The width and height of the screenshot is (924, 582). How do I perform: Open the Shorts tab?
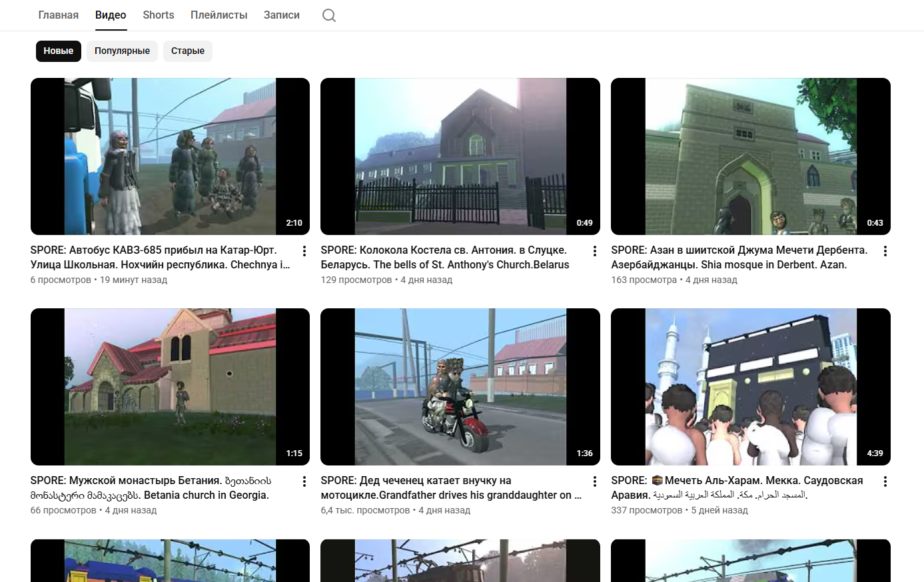(159, 15)
